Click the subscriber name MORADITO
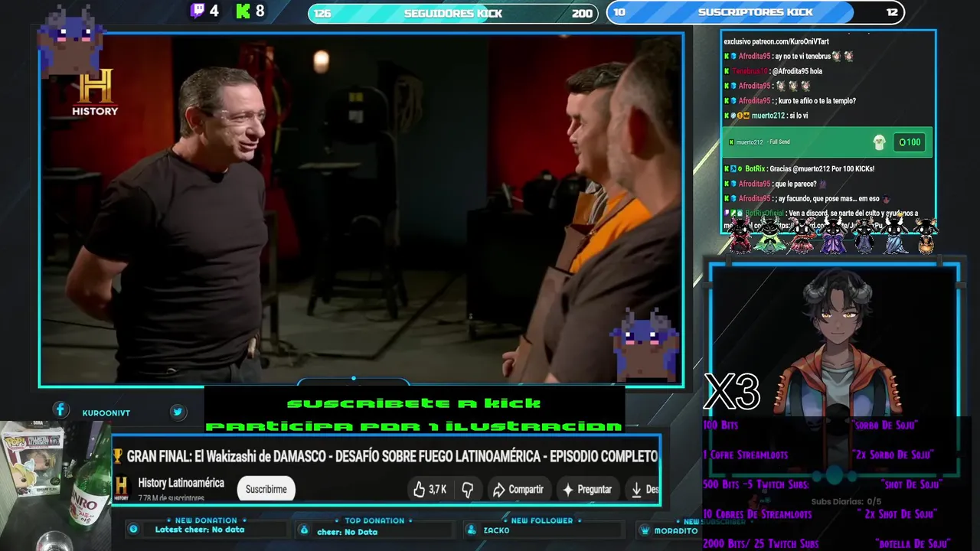 [676, 530]
